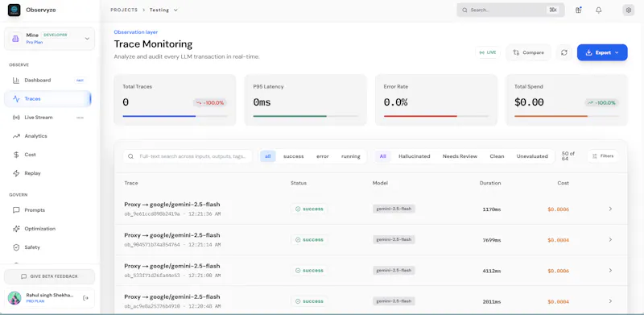Select the 'All' evaluation filter

pos(383,156)
